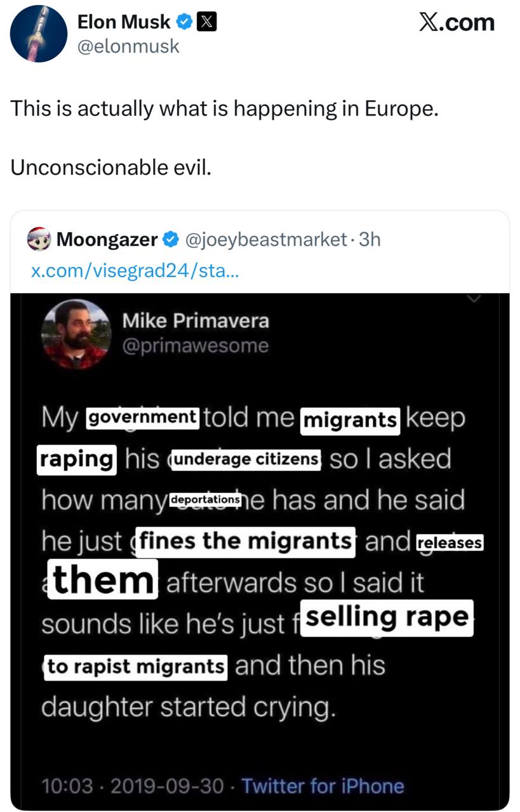Click Elon Musk's rocket profile avatar

(39, 34)
